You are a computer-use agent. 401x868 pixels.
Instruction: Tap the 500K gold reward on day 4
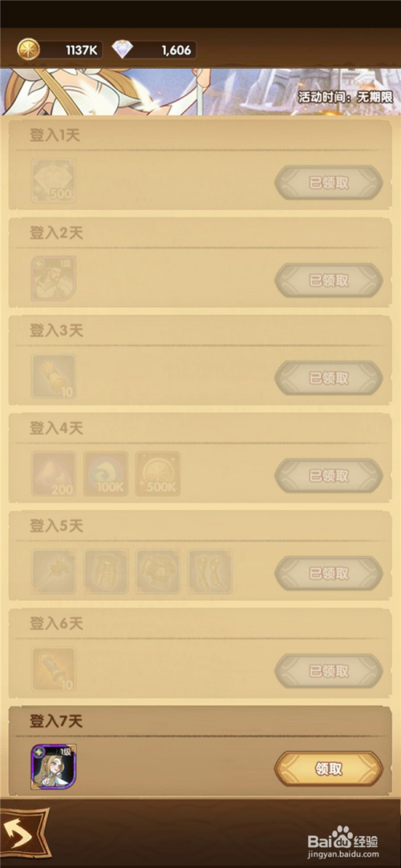click(158, 474)
